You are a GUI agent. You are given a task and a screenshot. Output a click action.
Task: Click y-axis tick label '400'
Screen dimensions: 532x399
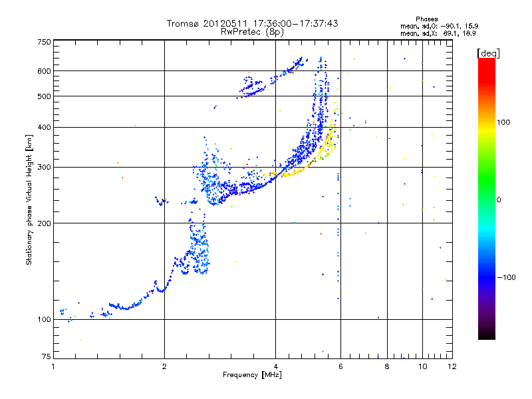pos(44,127)
